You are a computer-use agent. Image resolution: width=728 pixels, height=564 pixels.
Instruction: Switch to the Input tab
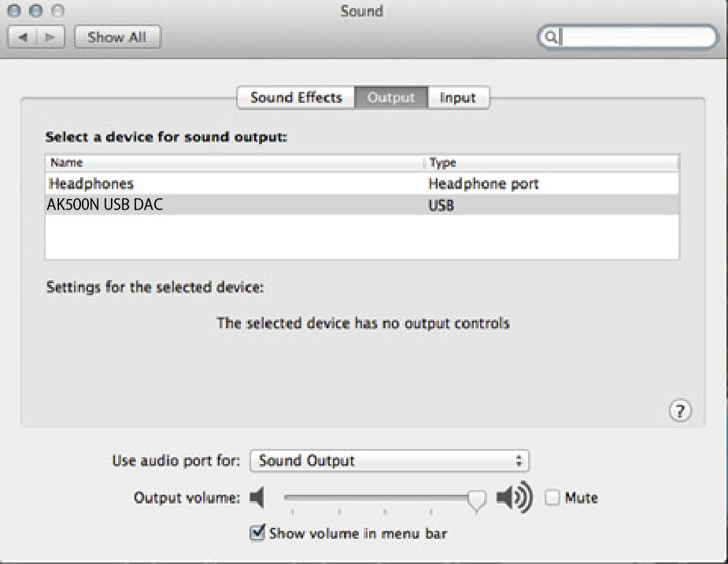click(x=458, y=98)
